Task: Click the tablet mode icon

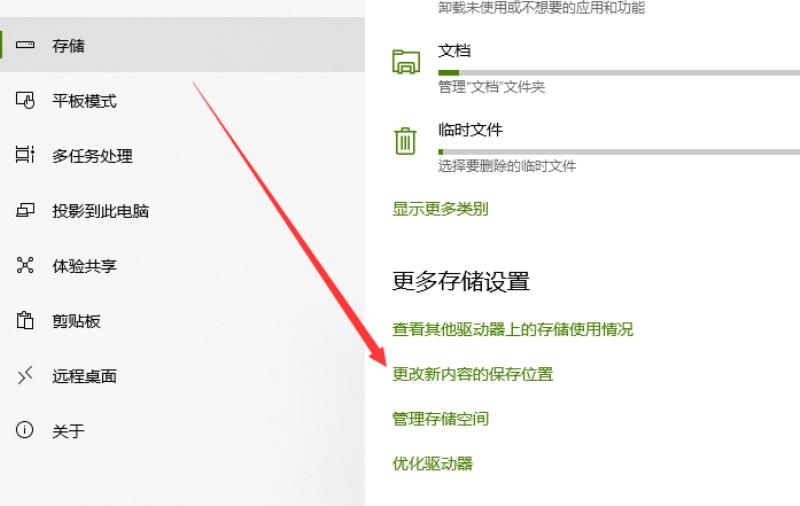Action: click(x=24, y=100)
